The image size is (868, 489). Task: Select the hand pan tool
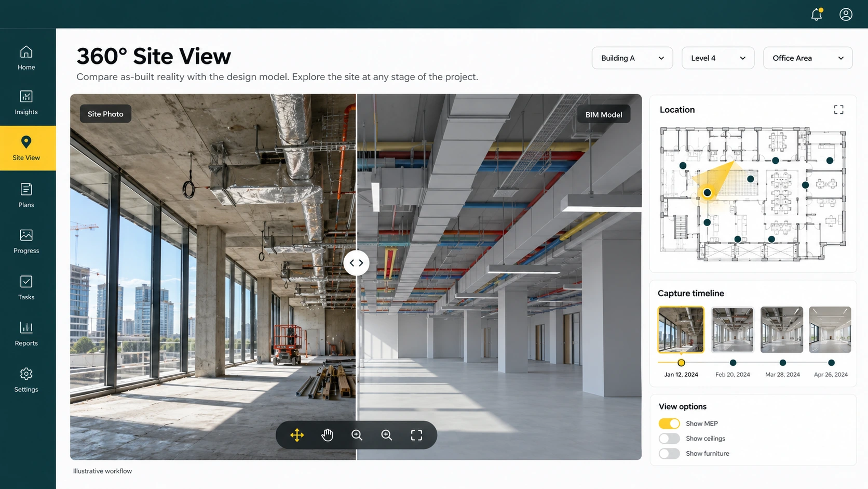[x=327, y=435]
